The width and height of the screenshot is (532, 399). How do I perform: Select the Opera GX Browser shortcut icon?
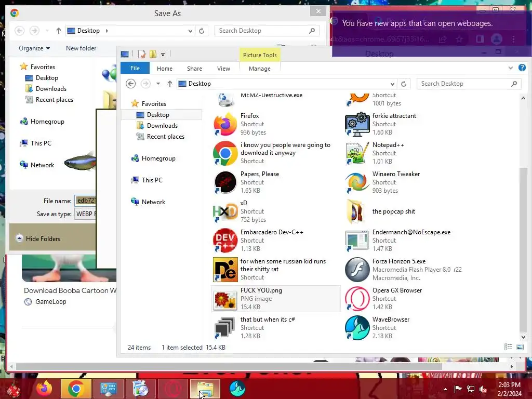tap(357, 299)
